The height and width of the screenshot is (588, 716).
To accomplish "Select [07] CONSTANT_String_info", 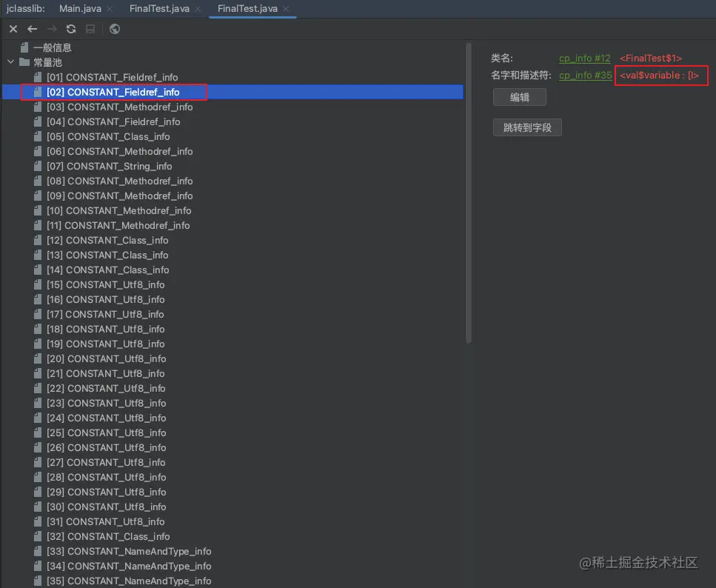I will 109,167.
